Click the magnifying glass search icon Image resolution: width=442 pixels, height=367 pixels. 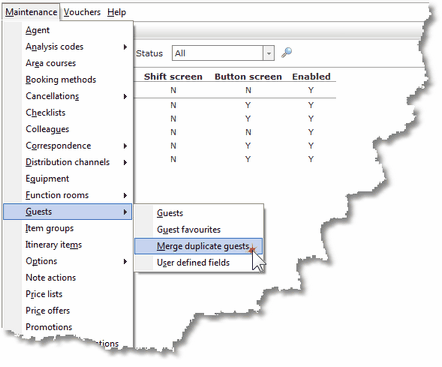coord(286,53)
